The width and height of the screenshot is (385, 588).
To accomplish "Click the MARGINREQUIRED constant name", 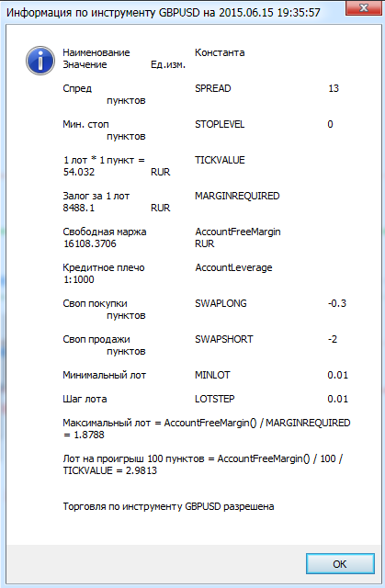I will pyautogui.click(x=237, y=196).
